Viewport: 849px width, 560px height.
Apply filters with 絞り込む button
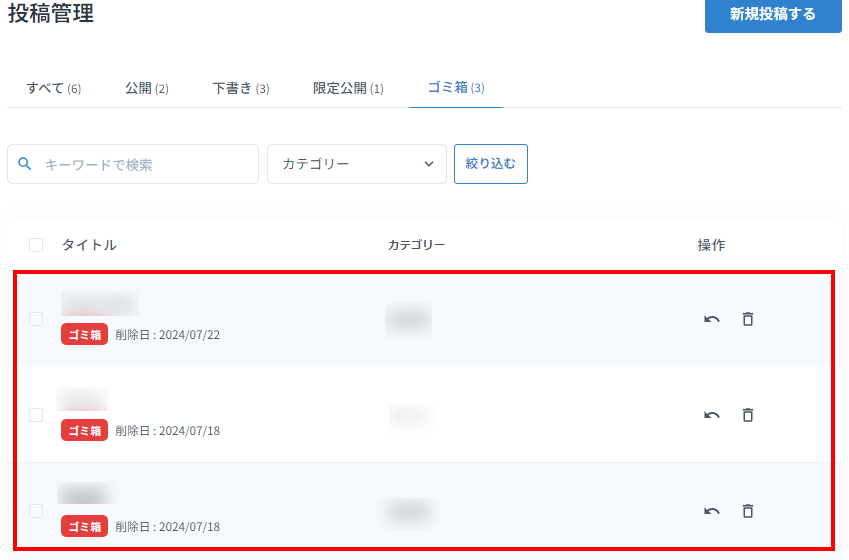click(x=491, y=164)
